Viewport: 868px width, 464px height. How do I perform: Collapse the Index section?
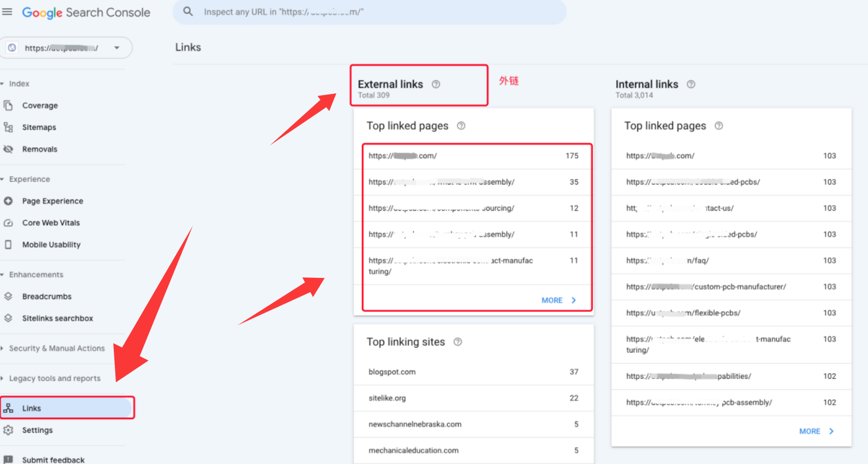3,83
